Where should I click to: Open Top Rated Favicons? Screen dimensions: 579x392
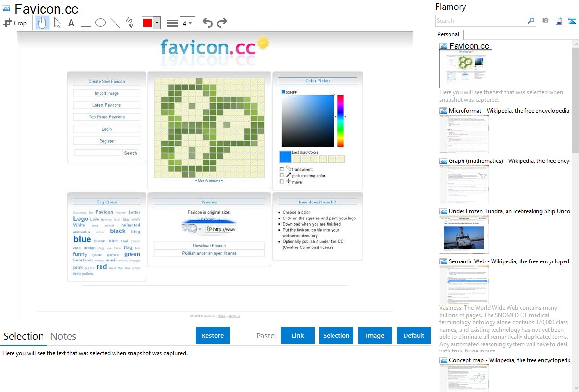107,117
